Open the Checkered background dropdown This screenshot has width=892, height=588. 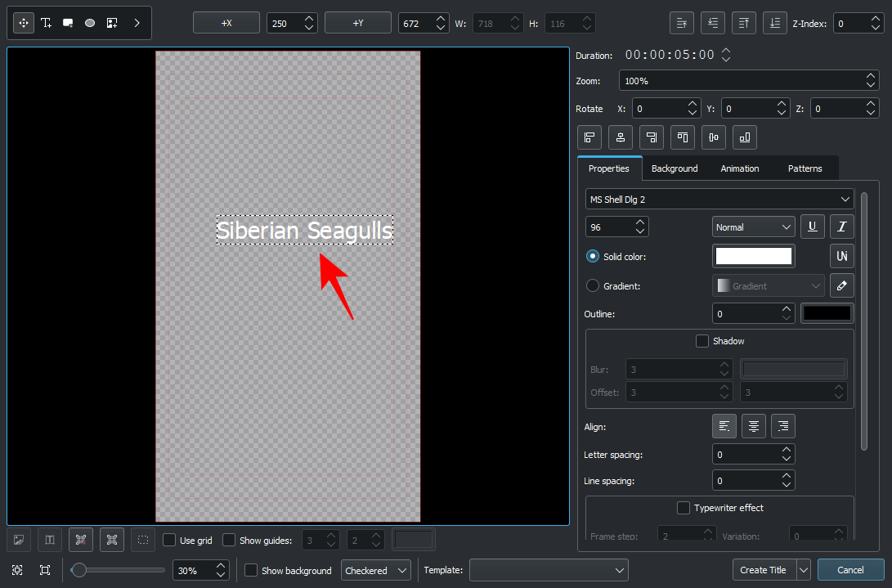(376, 570)
